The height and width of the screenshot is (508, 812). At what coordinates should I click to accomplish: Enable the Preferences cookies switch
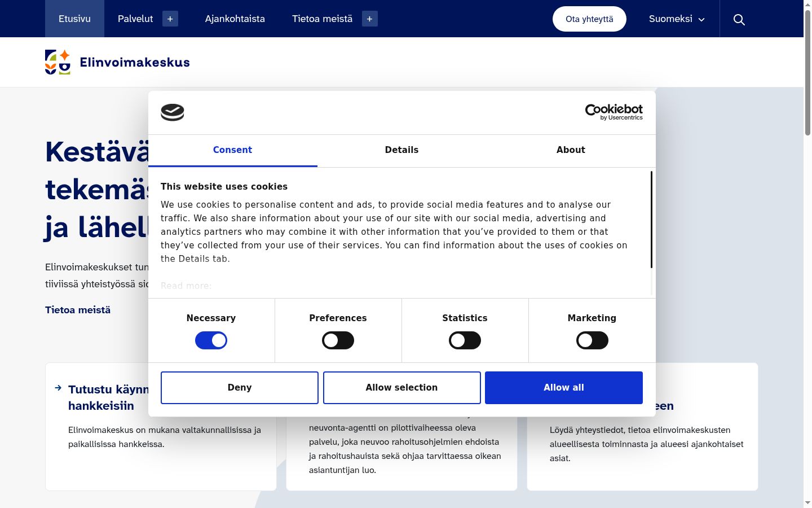[338, 340]
